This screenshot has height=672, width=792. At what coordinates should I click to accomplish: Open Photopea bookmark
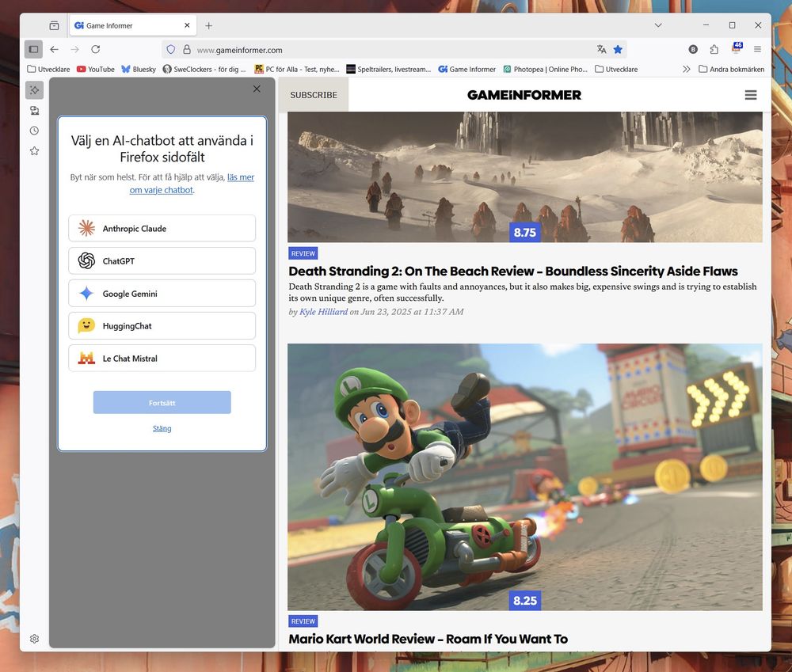tap(546, 69)
